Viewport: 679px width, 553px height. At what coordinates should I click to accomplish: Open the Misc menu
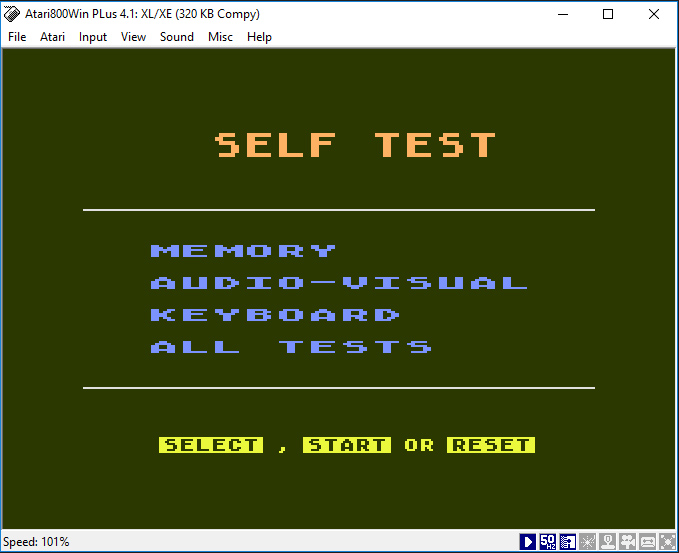(220, 37)
